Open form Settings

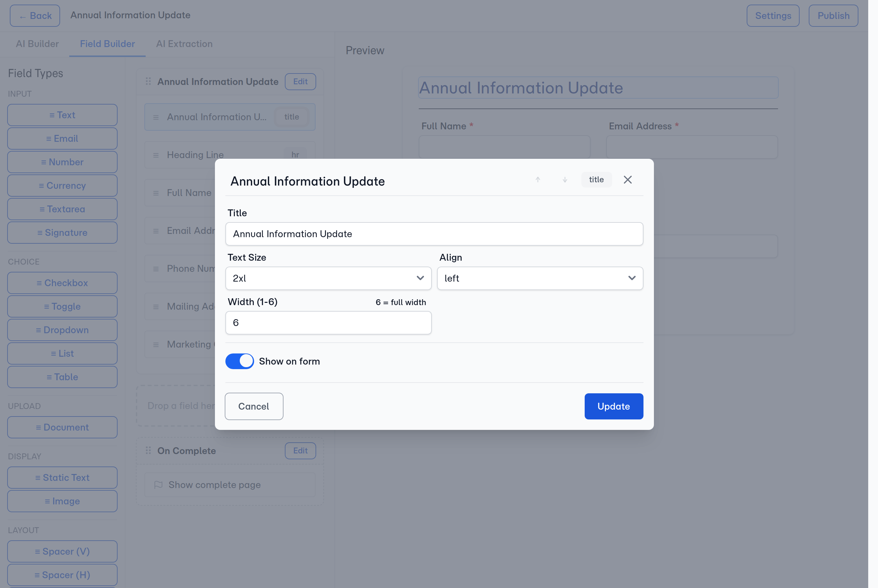click(772, 16)
